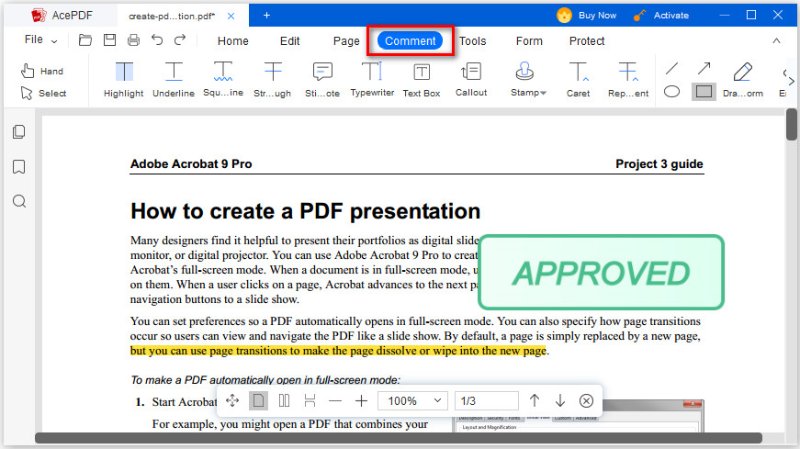
Task: Switch to the Select tool
Action: click(x=43, y=93)
